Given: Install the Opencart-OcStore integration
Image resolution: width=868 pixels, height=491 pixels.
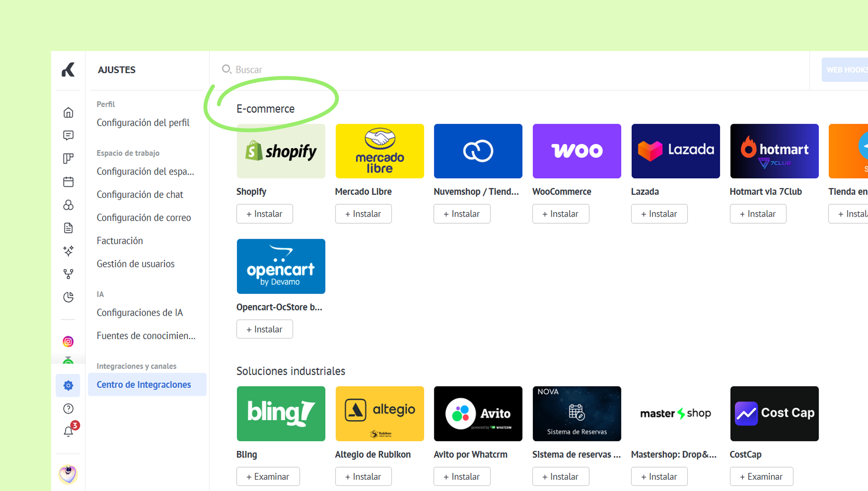Looking at the screenshot, I should pyautogui.click(x=265, y=329).
